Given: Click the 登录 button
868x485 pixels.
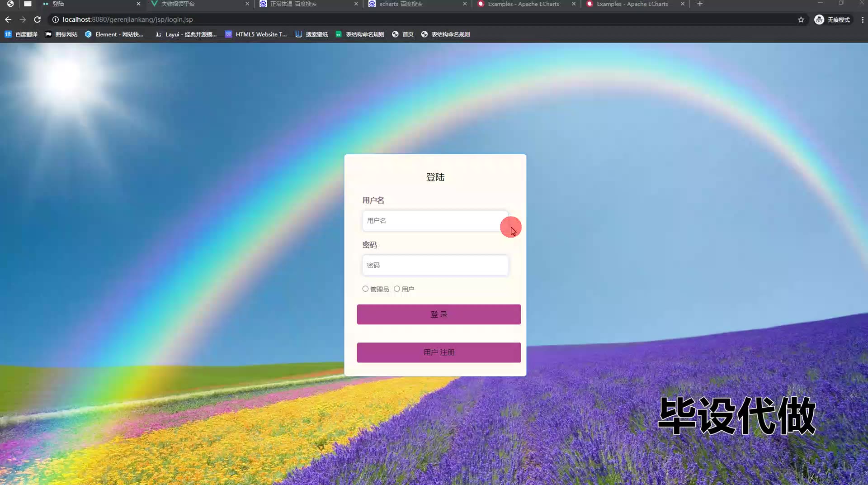Looking at the screenshot, I should [439, 314].
